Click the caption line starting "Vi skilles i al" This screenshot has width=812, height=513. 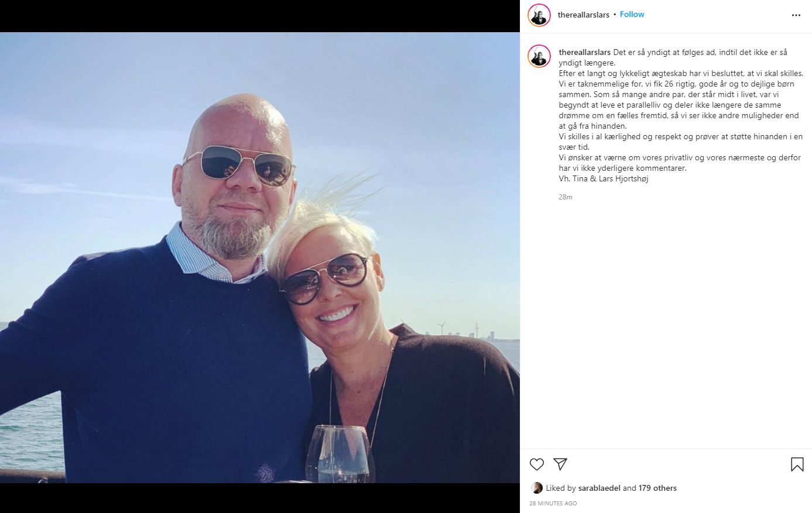680,136
